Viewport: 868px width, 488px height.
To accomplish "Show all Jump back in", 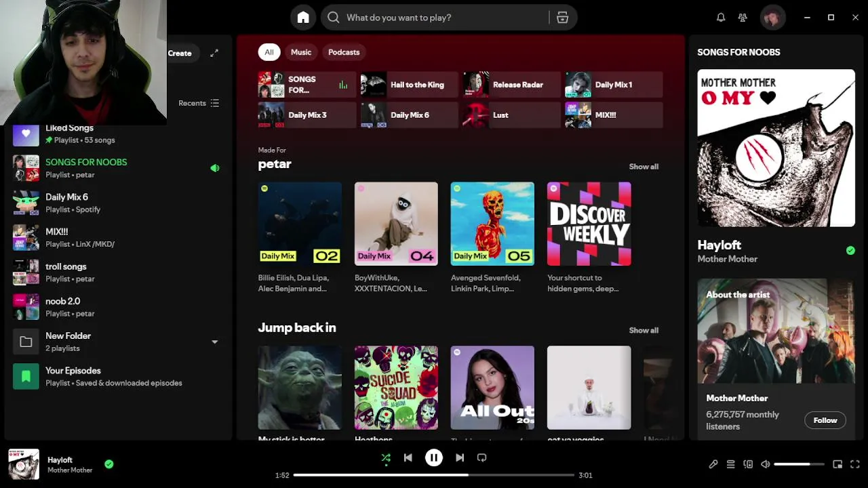I will [644, 331].
